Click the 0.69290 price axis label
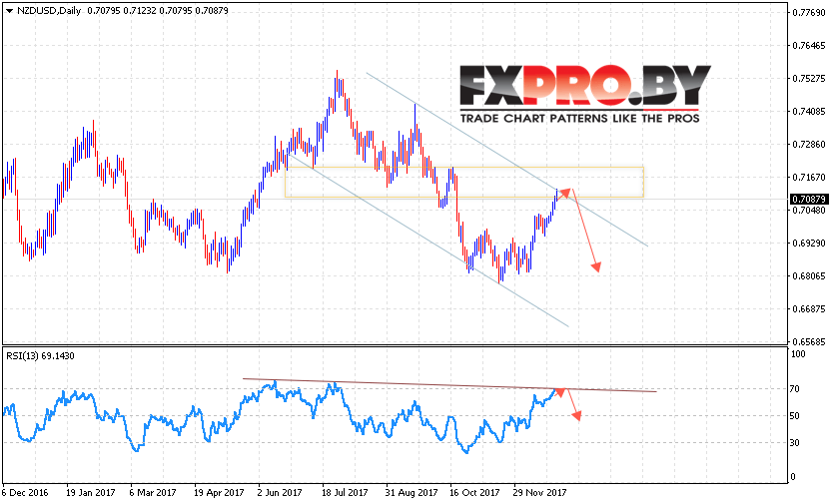Viewport: 830px width, 504px height. tap(809, 244)
